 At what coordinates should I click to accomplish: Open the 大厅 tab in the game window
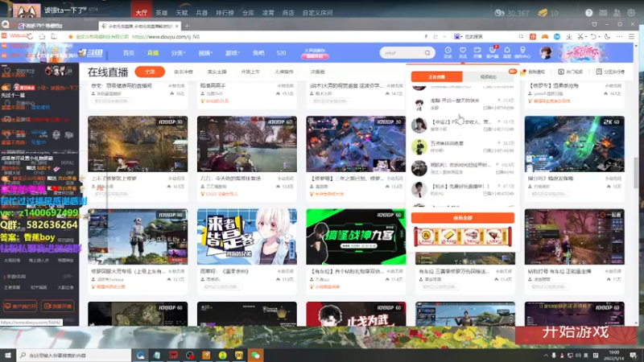point(142,13)
